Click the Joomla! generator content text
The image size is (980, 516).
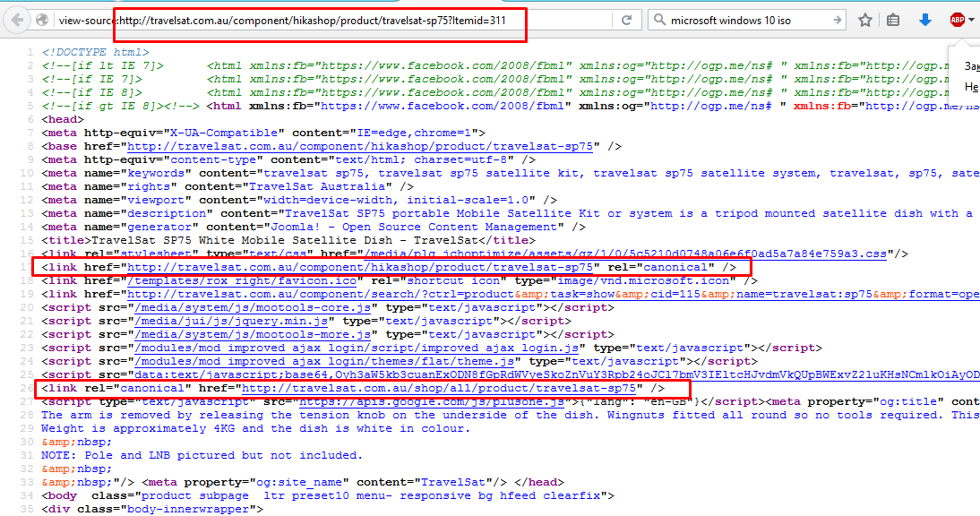(414, 227)
